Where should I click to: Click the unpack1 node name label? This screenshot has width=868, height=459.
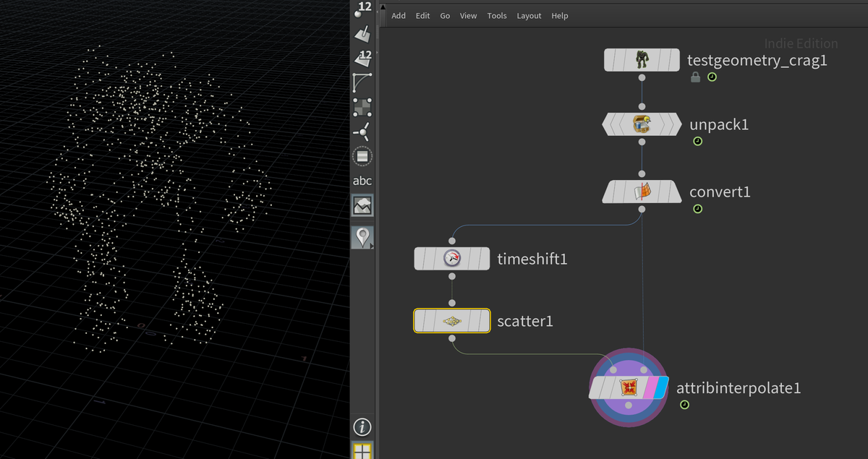719,124
